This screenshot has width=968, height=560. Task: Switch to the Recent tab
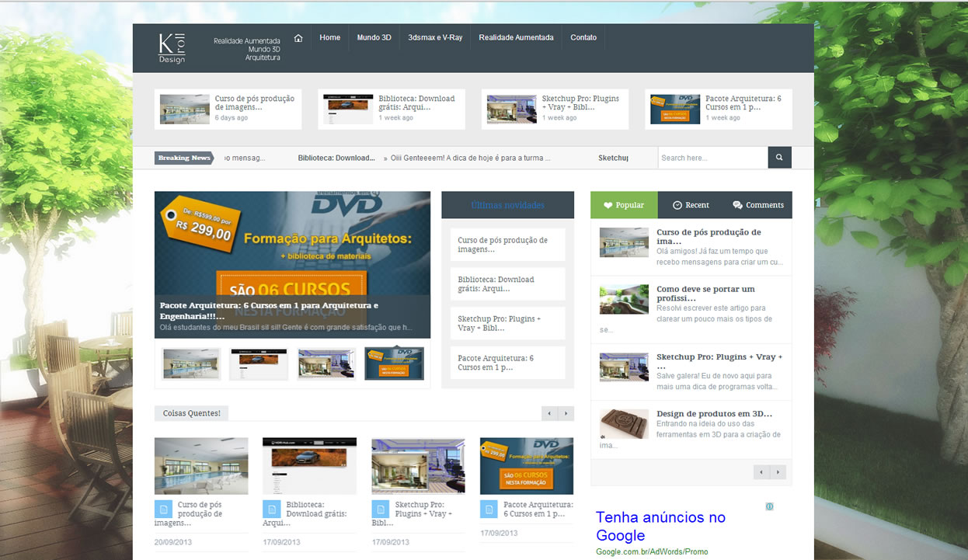click(x=691, y=205)
